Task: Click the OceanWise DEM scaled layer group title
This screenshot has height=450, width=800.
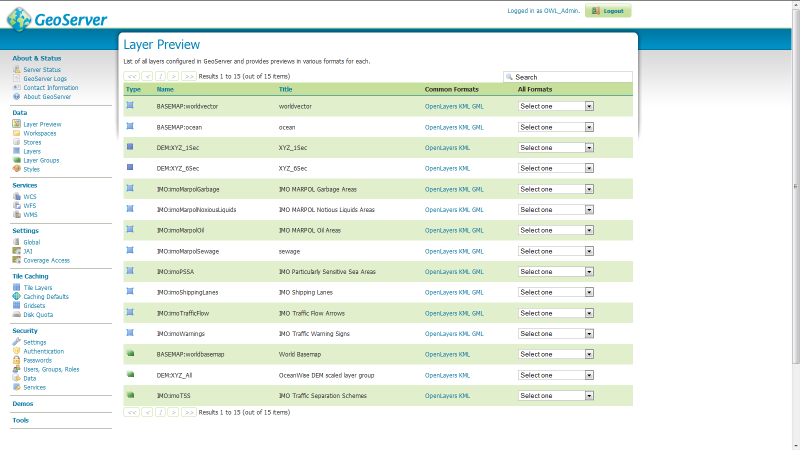Action: coord(326,375)
